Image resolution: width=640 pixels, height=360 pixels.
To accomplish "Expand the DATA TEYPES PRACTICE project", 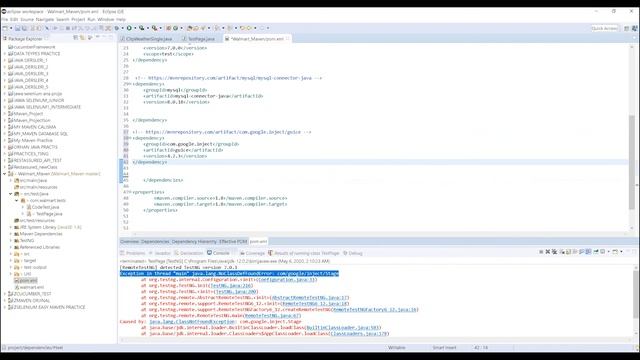I will [4, 53].
